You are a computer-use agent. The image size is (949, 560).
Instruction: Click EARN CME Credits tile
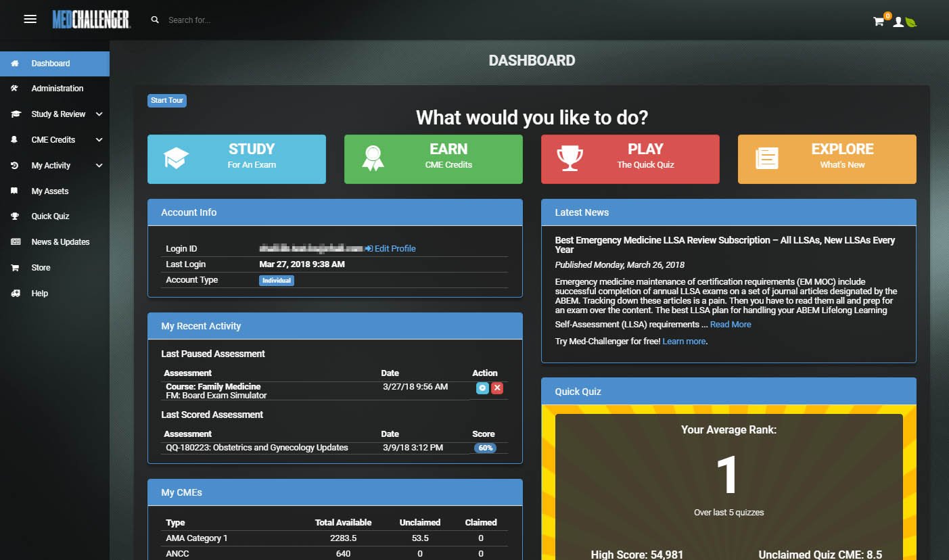click(x=434, y=159)
